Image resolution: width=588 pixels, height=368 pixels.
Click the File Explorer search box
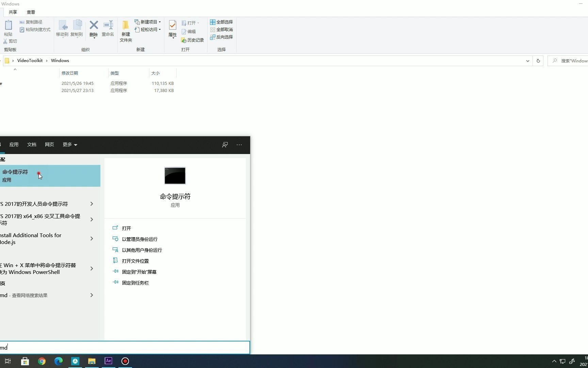click(x=568, y=61)
